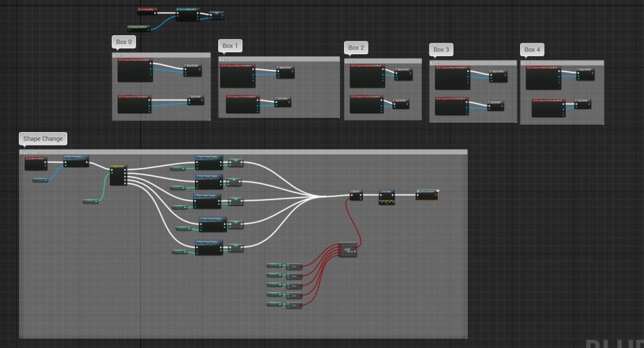Image resolution: width=644 pixels, height=348 pixels.
Task: Select the "Box 2" comment bubble
Action: tap(356, 48)
